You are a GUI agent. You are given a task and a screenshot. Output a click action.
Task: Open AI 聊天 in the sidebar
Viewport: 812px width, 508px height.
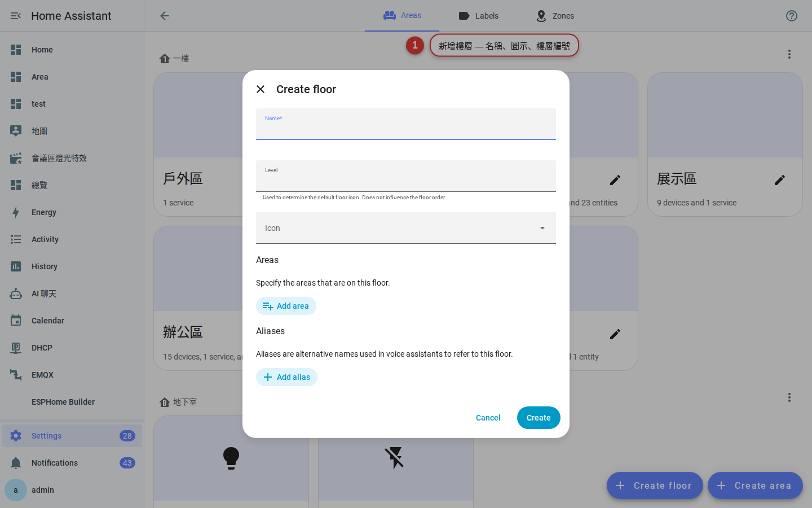[72, 294]
